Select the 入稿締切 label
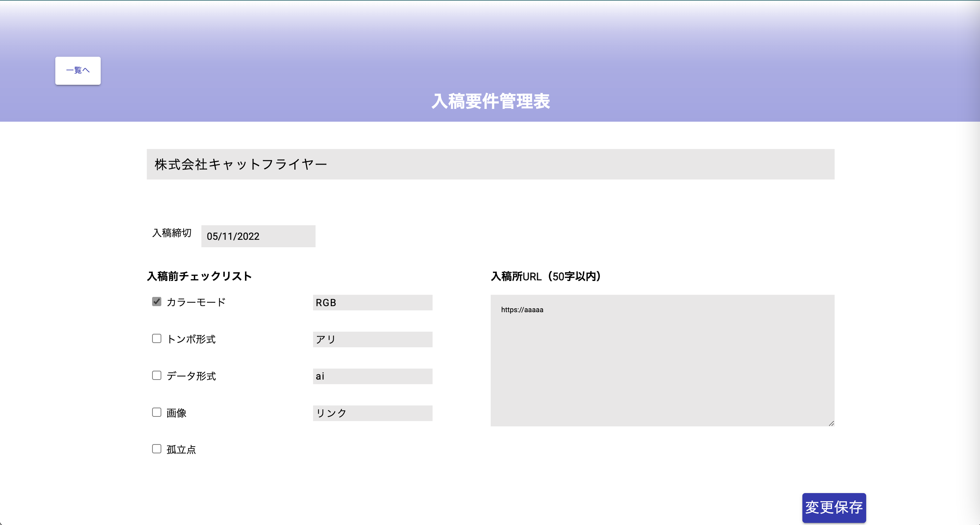980x525 pixels. tap(172, 233)
